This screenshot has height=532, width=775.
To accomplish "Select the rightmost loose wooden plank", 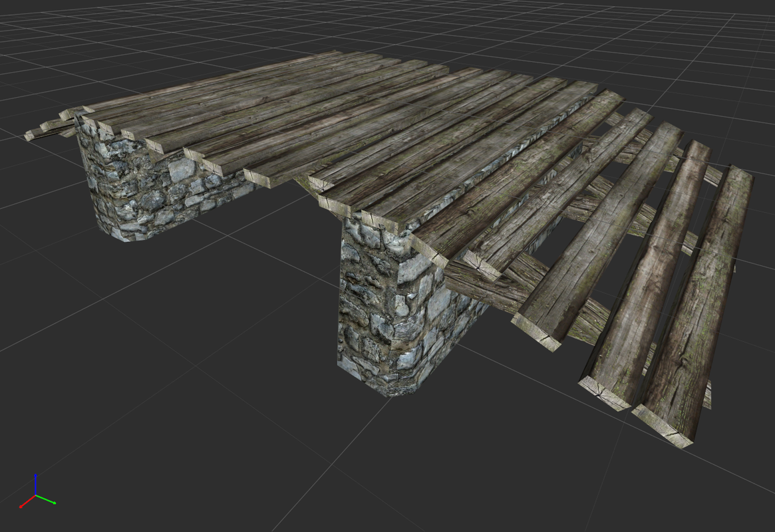I will click(x=695, y=307).
